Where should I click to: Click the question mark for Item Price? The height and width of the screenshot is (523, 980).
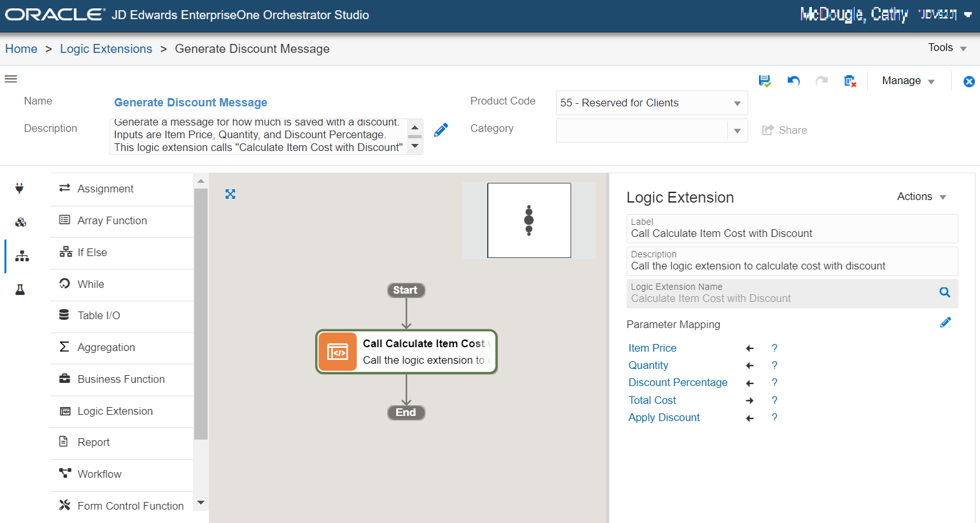pyautogui.click(x=774, y=348)
